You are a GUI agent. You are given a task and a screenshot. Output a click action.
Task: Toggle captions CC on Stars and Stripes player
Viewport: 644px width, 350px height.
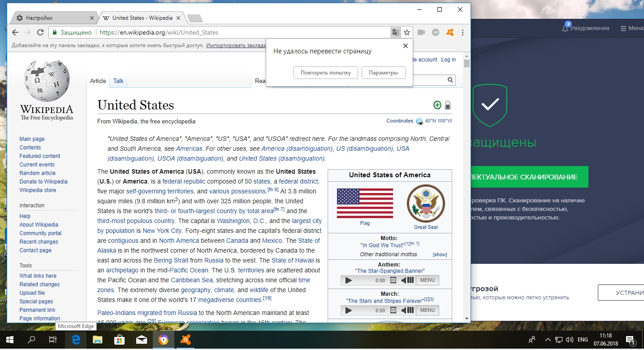(393, 310)
